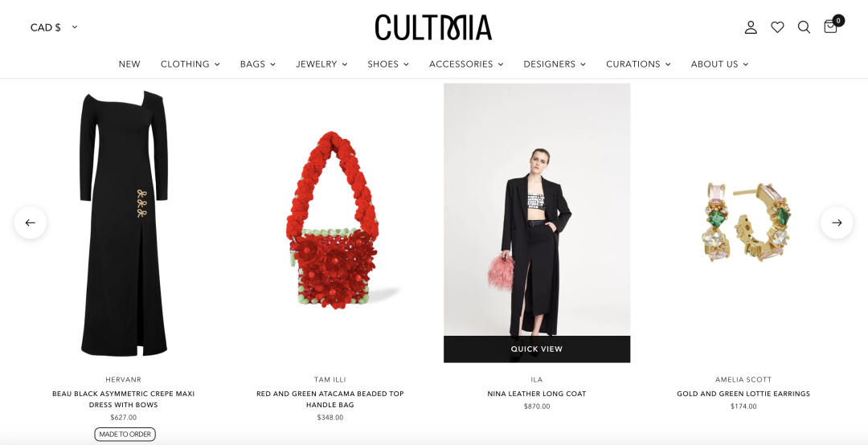Screen dimensions: 868x445
Task: Open the user account icon
Action: (x=751, y=27)
